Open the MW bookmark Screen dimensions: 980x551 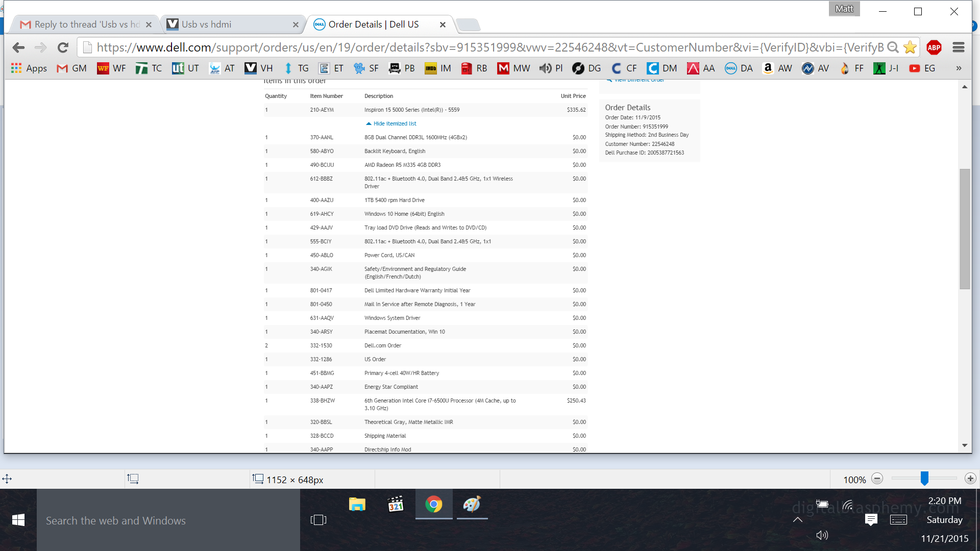pos(513,68)
